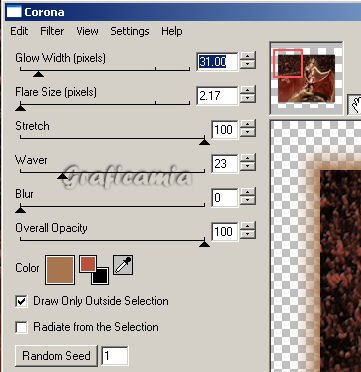Pick the foreground red color square
Viewport: 361px width, 372px height.
88,264
